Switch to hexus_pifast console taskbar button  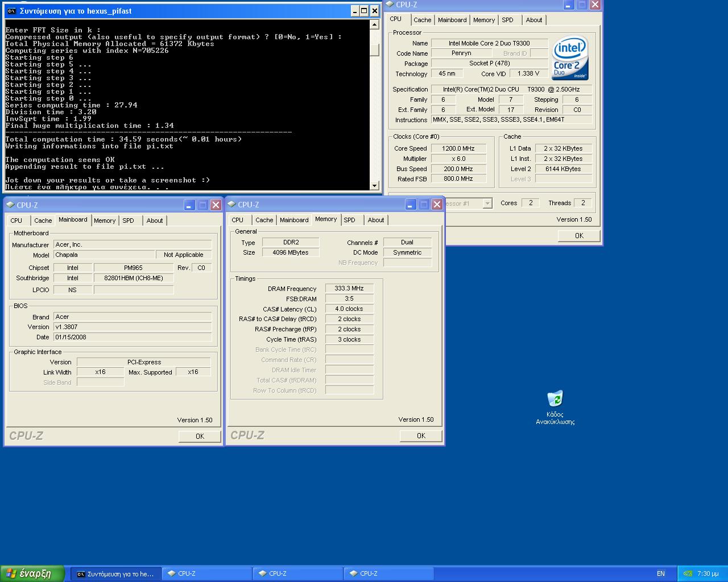[x=116, y=573]
